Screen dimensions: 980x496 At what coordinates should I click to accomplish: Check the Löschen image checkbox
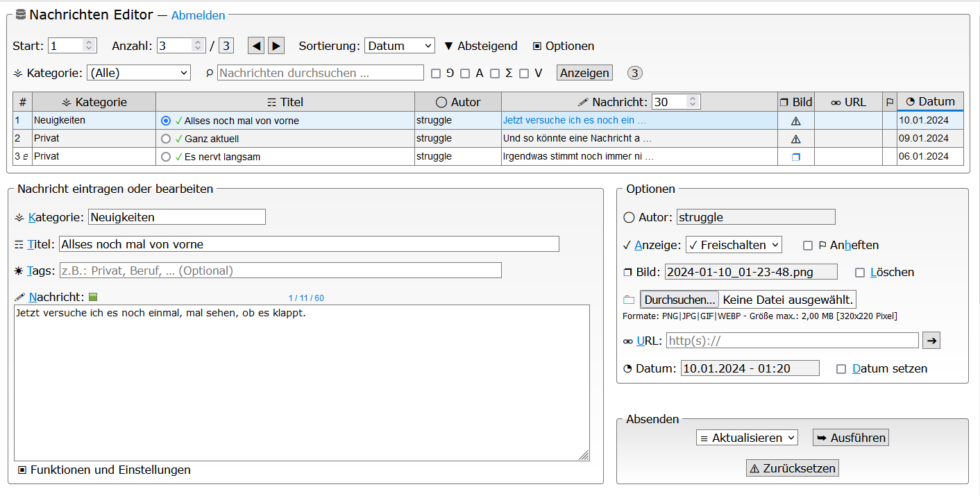(860, 273)
